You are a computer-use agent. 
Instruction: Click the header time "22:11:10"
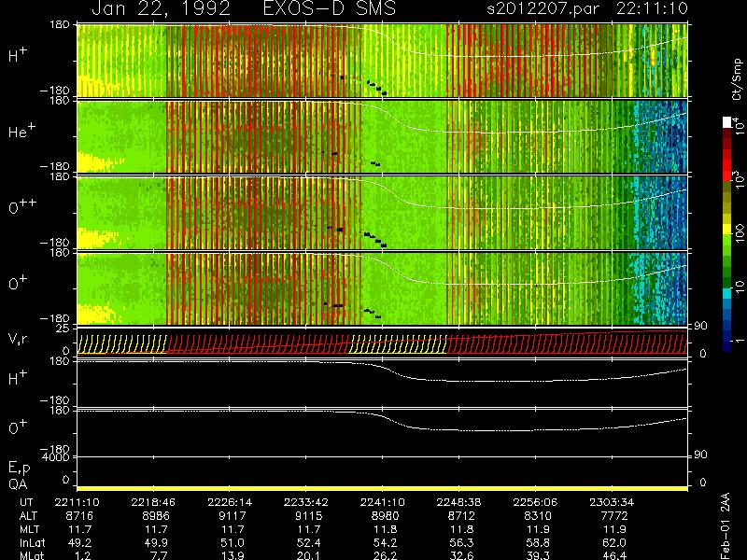pyautogui.click(x=652, y=8)
